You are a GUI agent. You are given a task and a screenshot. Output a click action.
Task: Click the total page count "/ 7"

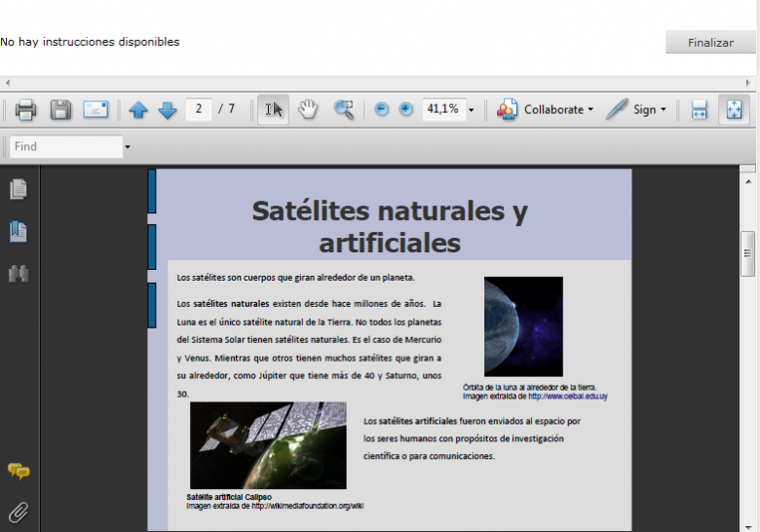pos(226,109)
